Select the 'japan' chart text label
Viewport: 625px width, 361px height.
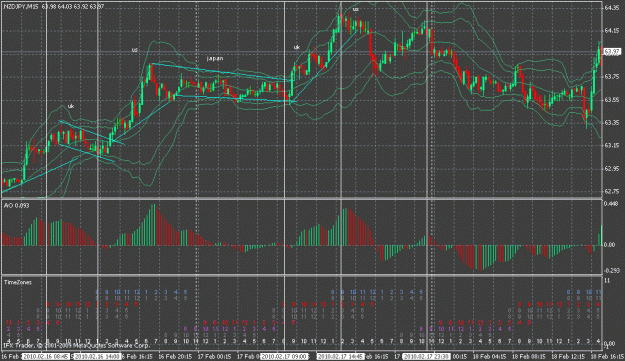[x=215, y=58]
